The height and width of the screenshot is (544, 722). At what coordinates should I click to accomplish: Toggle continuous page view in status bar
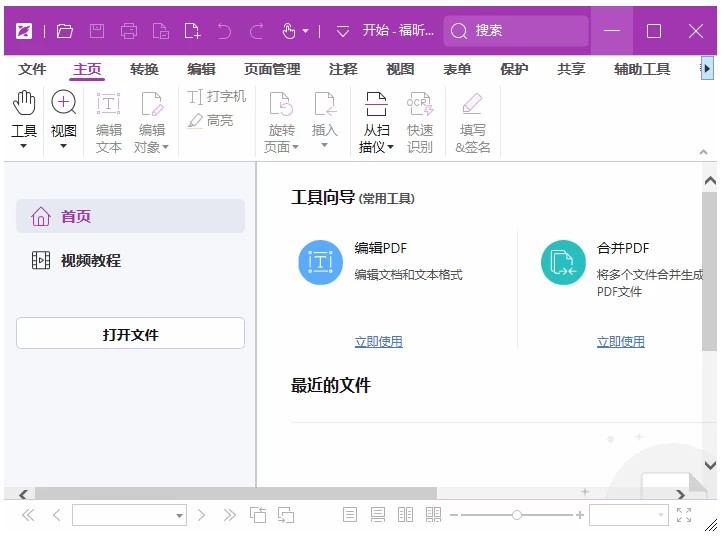pos(378,515)
